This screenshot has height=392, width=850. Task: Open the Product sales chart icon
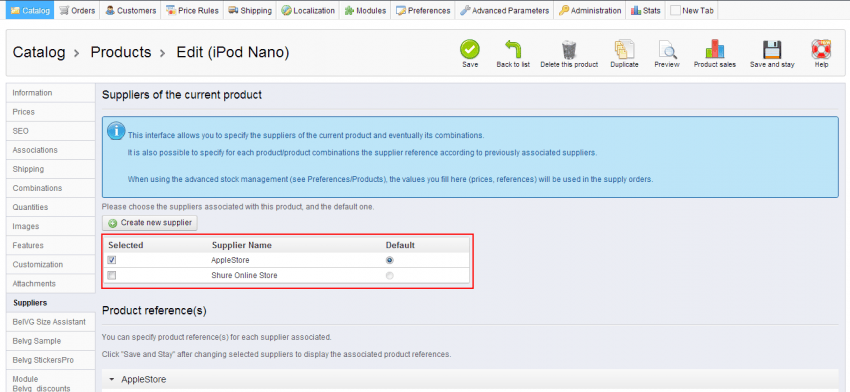[x=714, y=49]
